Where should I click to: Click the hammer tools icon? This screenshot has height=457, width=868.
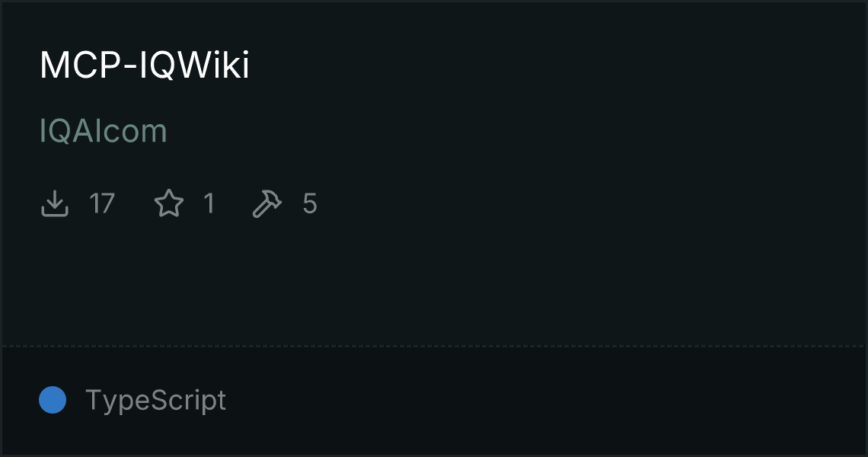pyautogui.click(x=267, y=203)
